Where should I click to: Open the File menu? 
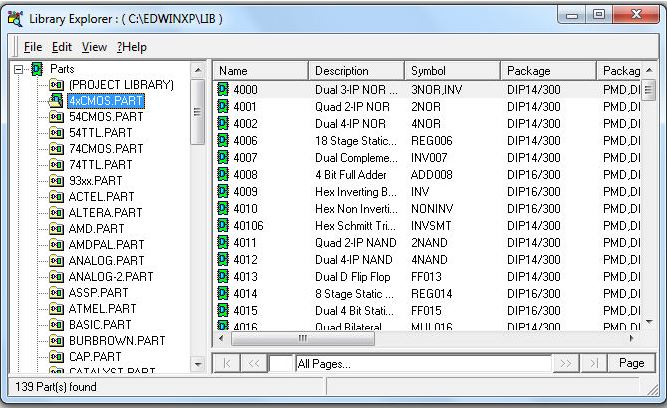point(32,47)
